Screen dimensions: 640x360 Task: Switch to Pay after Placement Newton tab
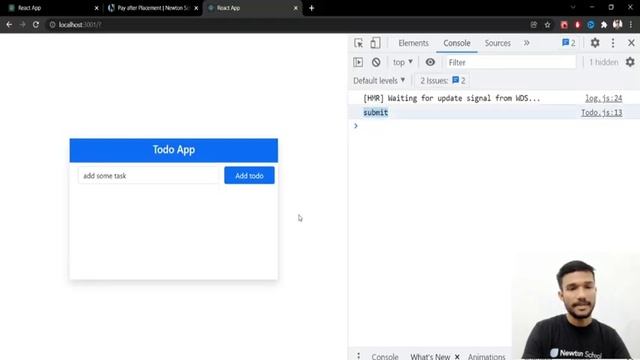click(x=153, y=8)
